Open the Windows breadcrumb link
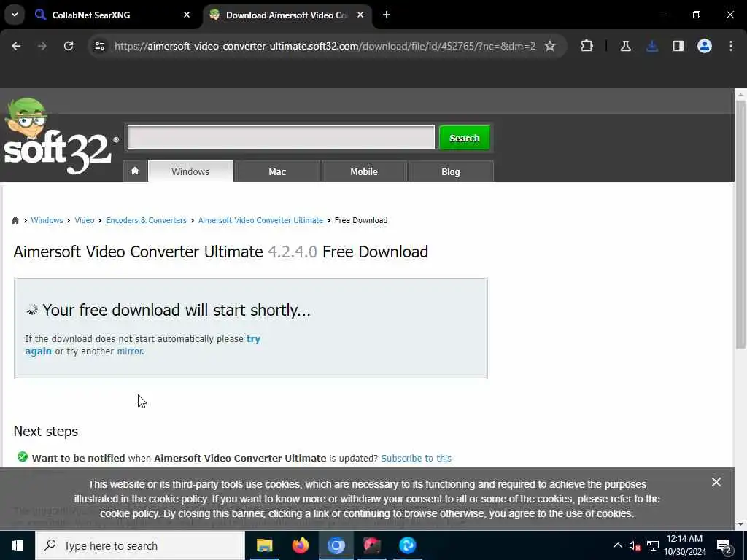This screenshot has height=560, width=747. pos(47,220)
